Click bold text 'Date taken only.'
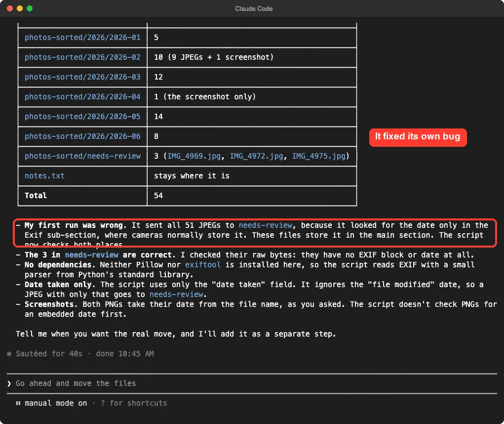This screenshot has width=504, height=424. (60, 285)
